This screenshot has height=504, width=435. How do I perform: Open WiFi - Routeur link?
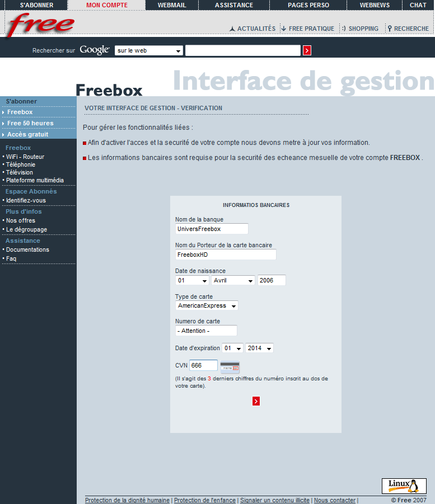pos(25,157)
